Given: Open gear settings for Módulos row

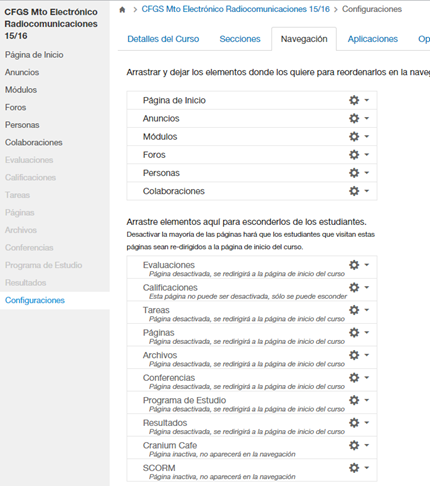Looking at the screenshot, I should 354,136.
